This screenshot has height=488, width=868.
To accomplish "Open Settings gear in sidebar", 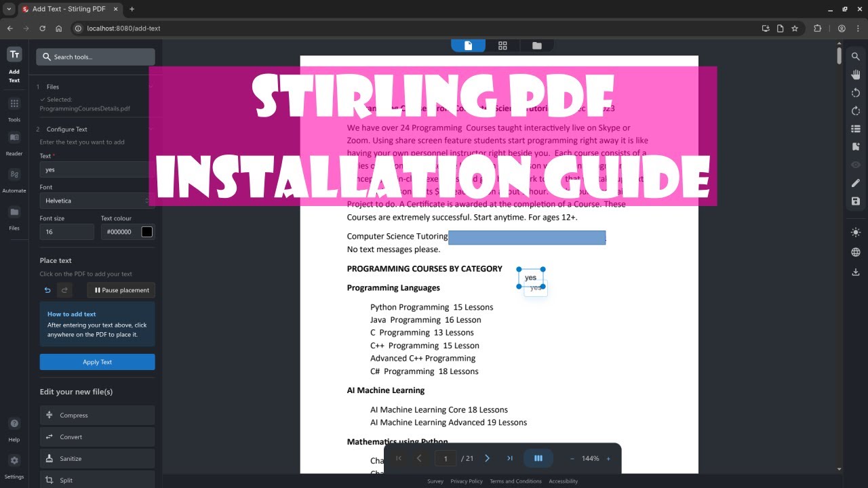I will pos(14,461).
